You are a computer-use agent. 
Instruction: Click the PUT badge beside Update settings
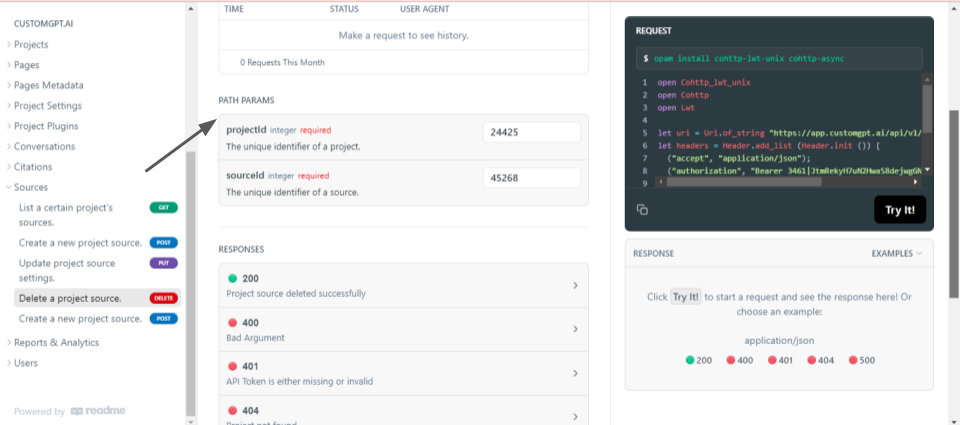163,263
